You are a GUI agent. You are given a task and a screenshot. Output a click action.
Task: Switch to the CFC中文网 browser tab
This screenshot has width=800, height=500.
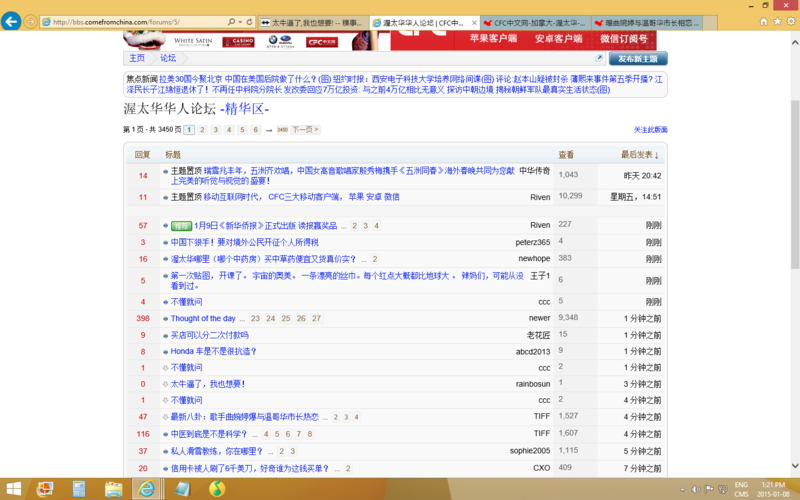click(x=533, y=21)
